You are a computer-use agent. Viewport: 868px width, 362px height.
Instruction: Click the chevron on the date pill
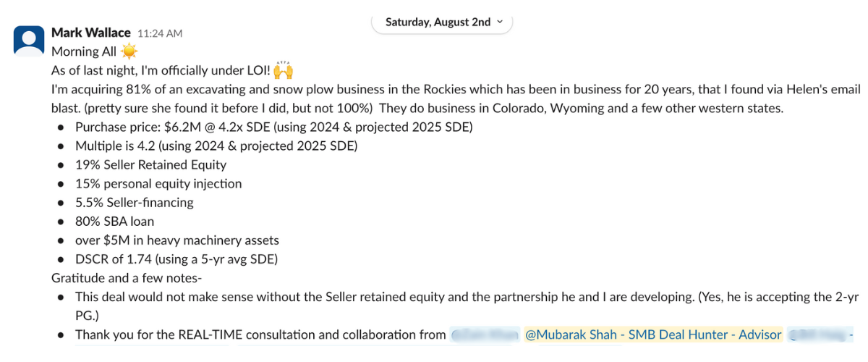click(x=499, y=22)
